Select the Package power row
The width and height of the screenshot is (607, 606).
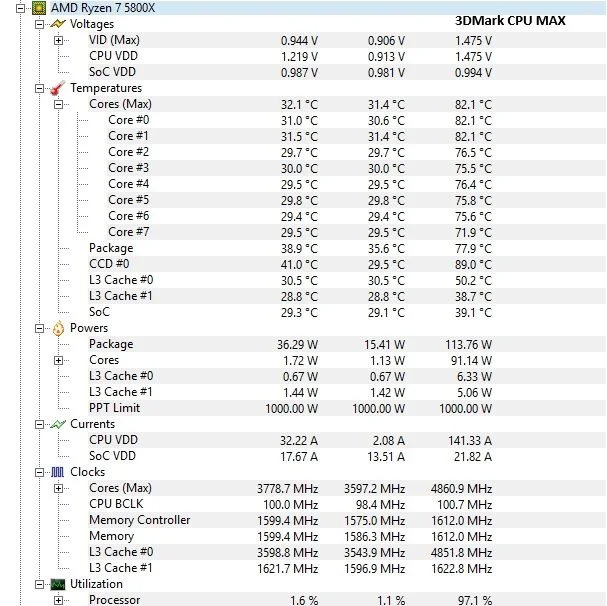tap(347, 344)
